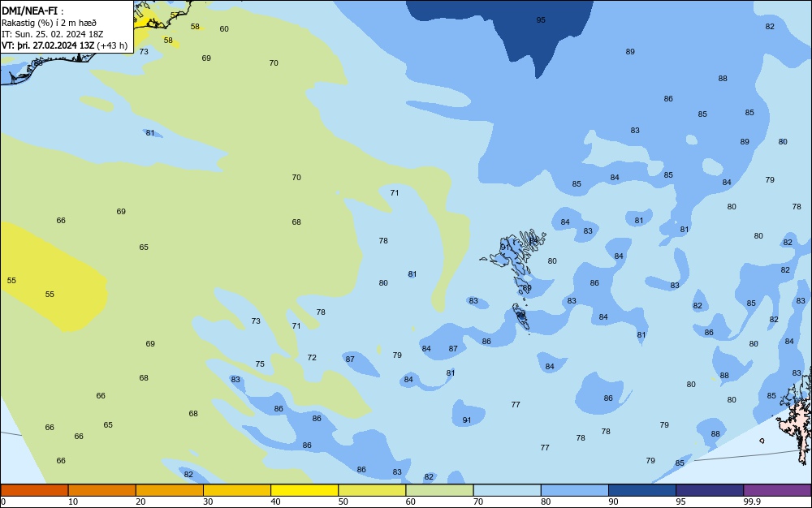Click the '10' legend tick label

(x=73, y=502)
